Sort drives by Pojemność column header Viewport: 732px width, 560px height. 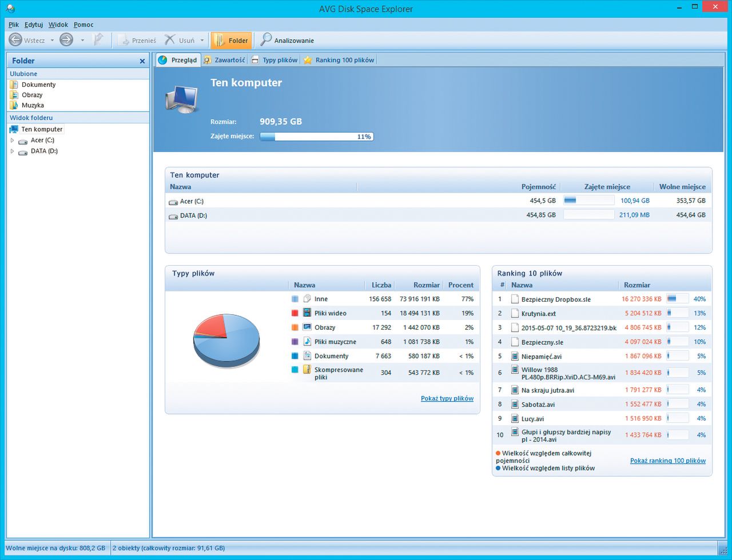pos(538,187)
